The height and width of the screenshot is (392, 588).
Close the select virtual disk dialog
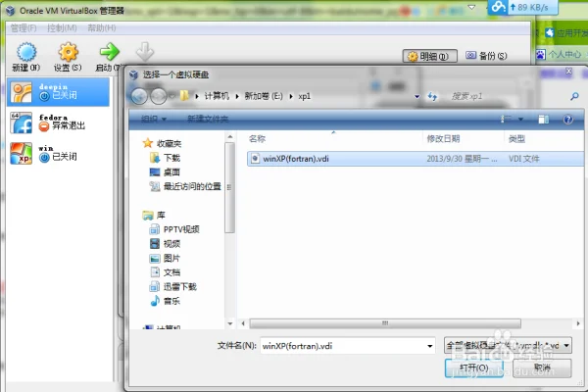[x=568, y=71]
